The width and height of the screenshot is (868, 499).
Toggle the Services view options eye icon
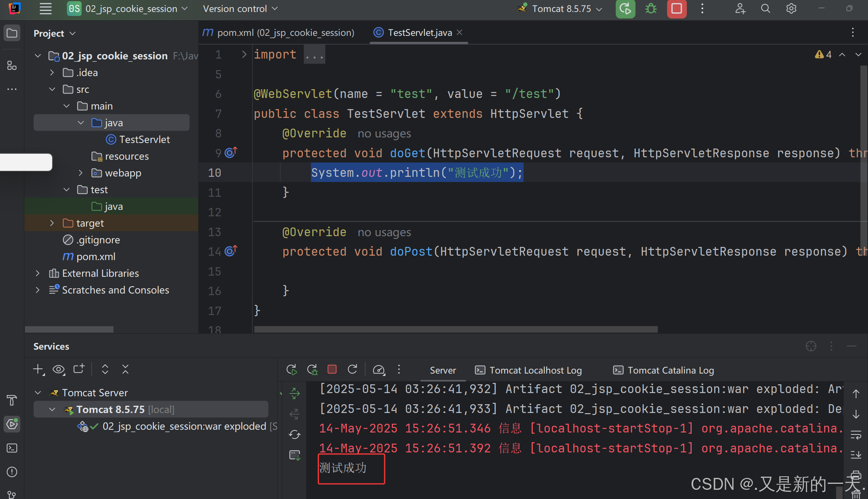click(x=59, y=370)
